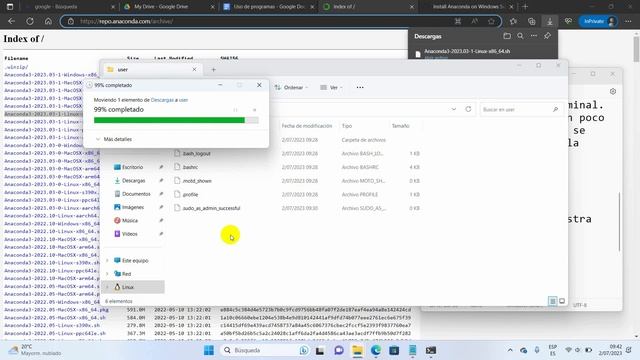Open Edge favorites list button
The height and width of the screenshot is (360, 640).
click(513, 21)
